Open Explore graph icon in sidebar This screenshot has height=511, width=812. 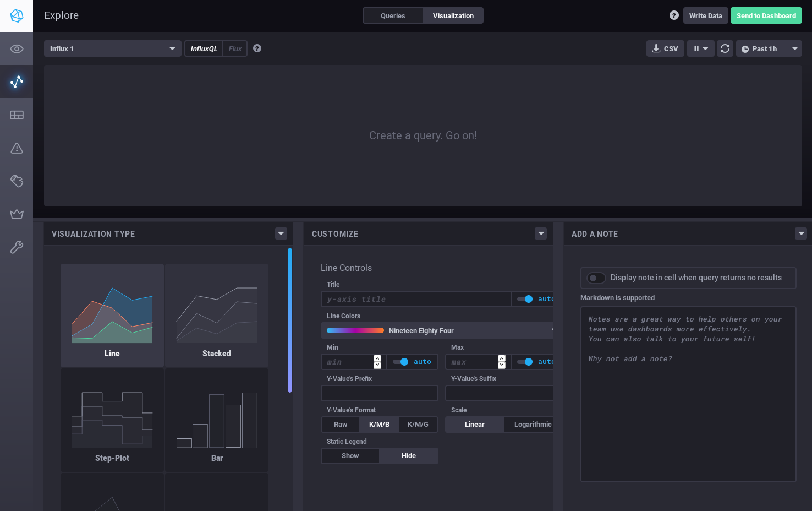(x=17, y=82)
